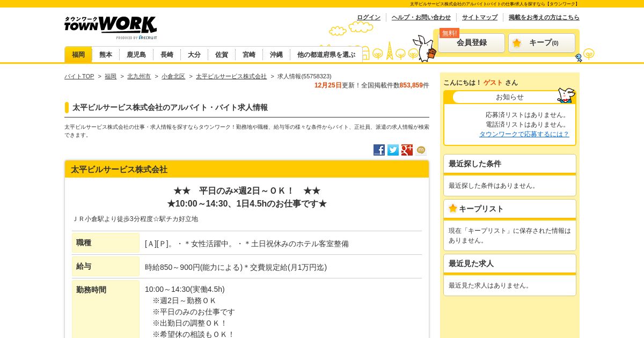The image size is (644, 338).
Task: Open 会員登録 member registration button
Action: 471,43
